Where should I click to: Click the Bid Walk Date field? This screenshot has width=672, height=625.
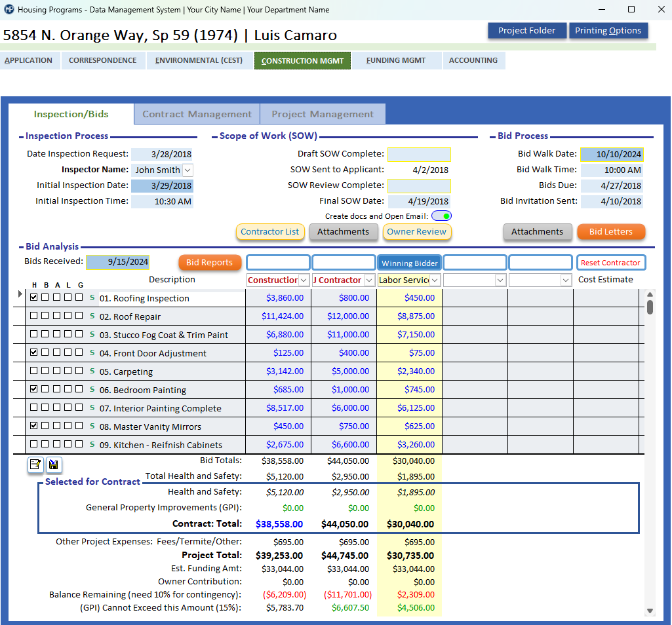(612, 154)
